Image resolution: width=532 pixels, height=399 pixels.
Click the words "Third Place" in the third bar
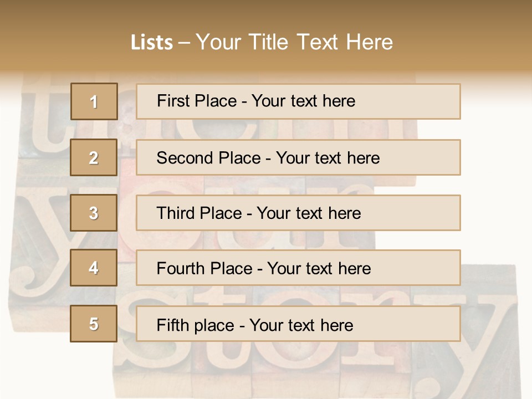(199, 213)
